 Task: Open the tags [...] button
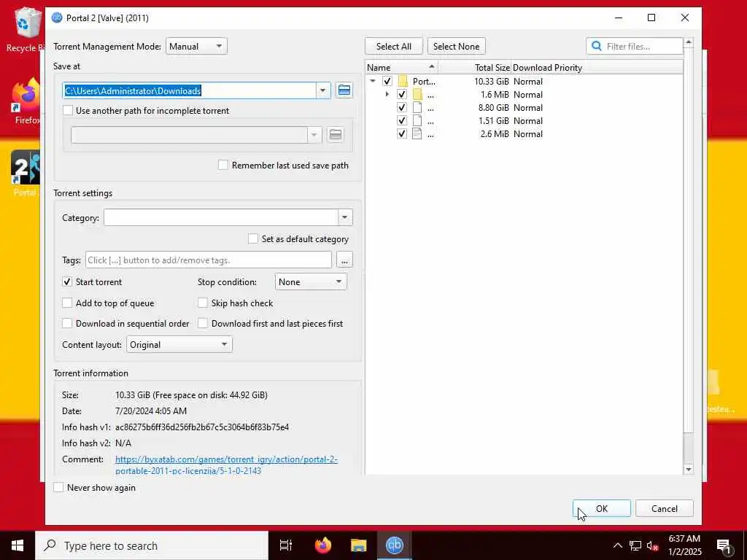coord(344,260)
